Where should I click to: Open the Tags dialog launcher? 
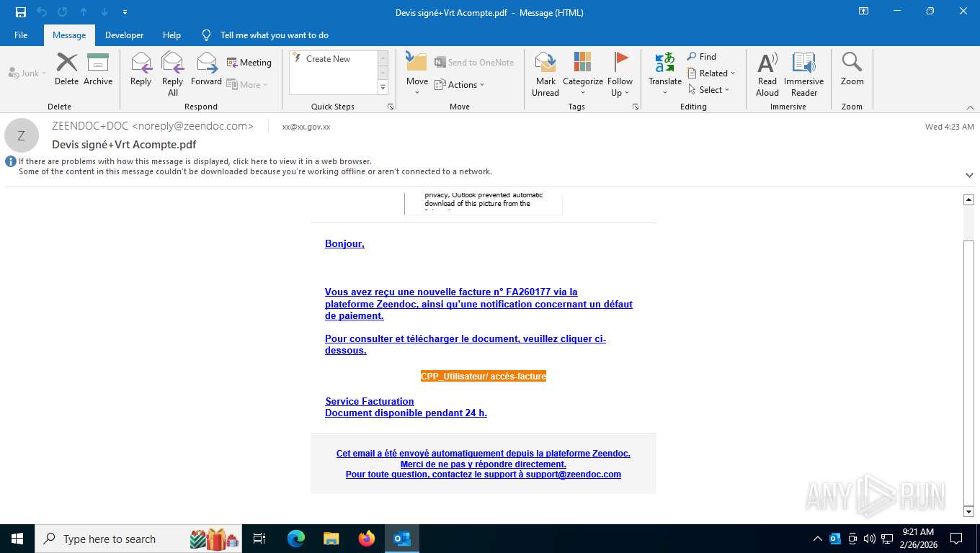point(636,107)
